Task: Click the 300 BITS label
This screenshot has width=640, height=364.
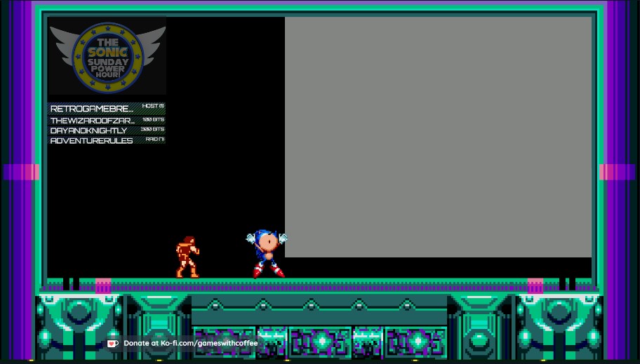Action: coord(152,130)
